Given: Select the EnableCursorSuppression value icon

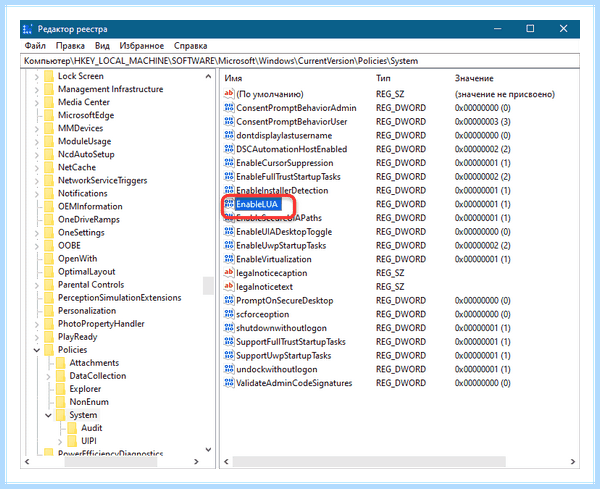Looking at the screenshot, I should [x=229, y=163].
